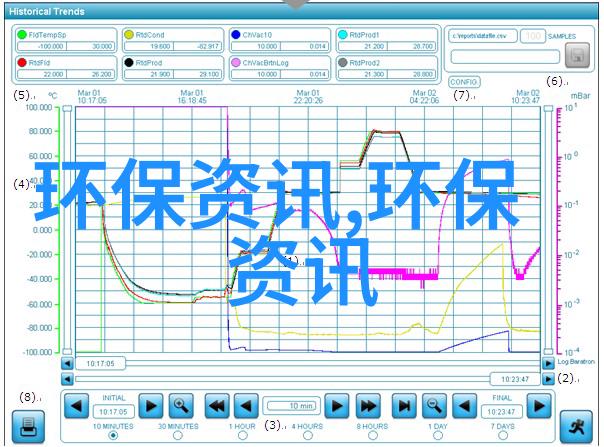
Task: Select the 30 MINUTES radio button
Action: click(x=178, y=435)
